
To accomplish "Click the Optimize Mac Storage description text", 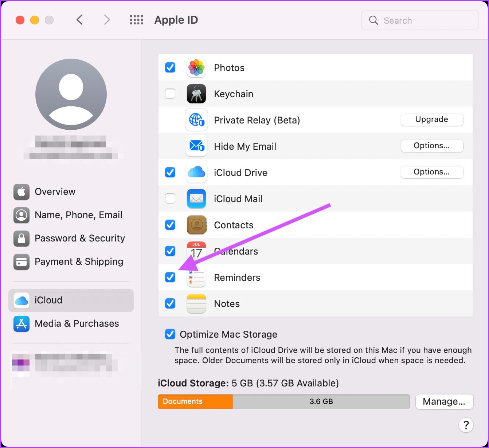I will click(323, 355).
